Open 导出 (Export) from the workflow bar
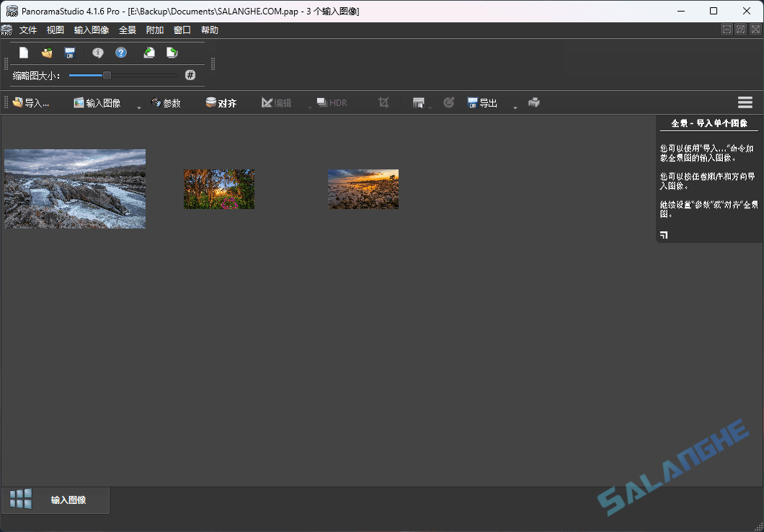 481,102
